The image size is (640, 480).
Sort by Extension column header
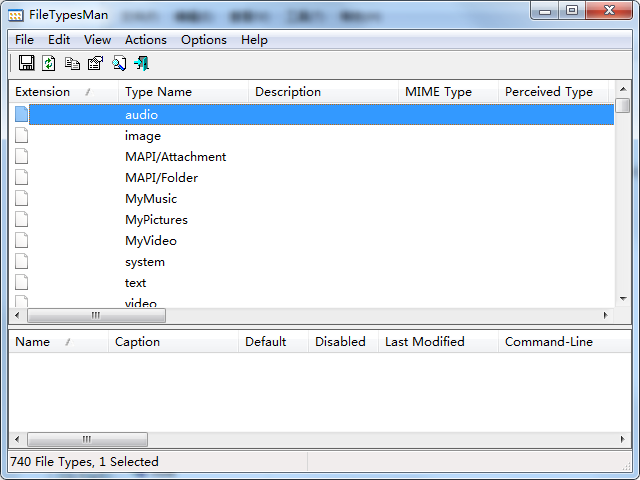(64, 92)
